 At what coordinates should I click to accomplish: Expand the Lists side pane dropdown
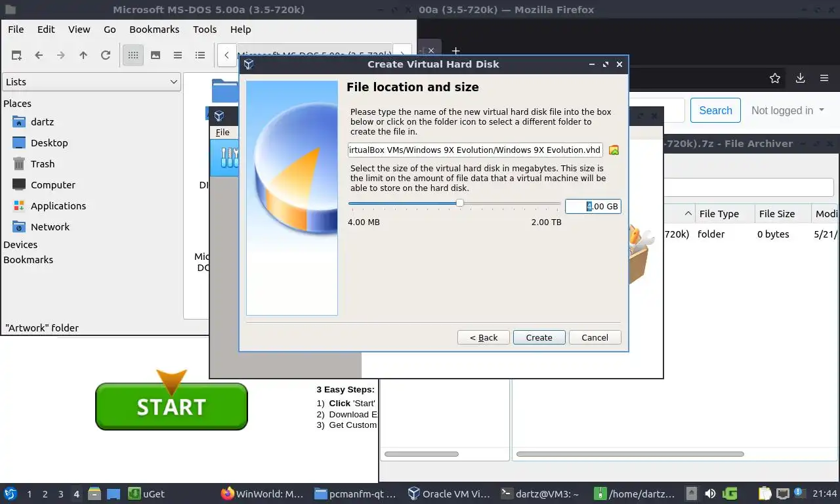point(91,82)
